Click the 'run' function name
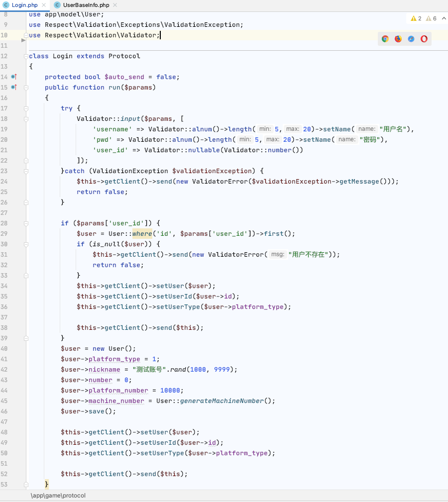 (x=114, y=88)
